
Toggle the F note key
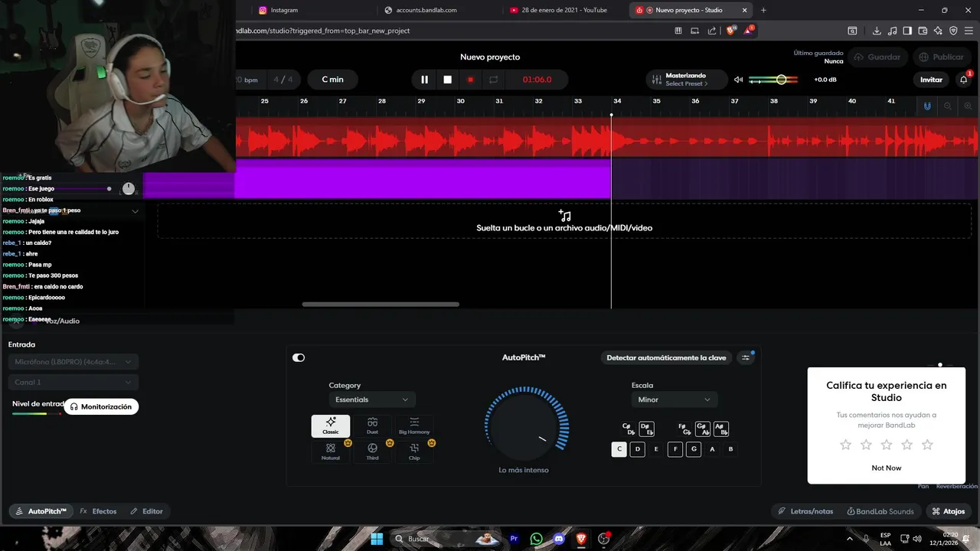tap(675, 449)
